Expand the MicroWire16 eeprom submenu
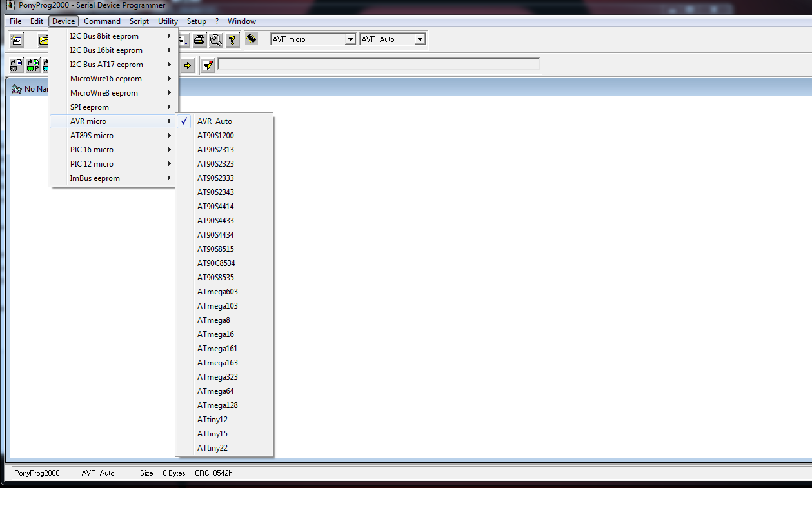The image size is (812, 530). coord(113,79)
